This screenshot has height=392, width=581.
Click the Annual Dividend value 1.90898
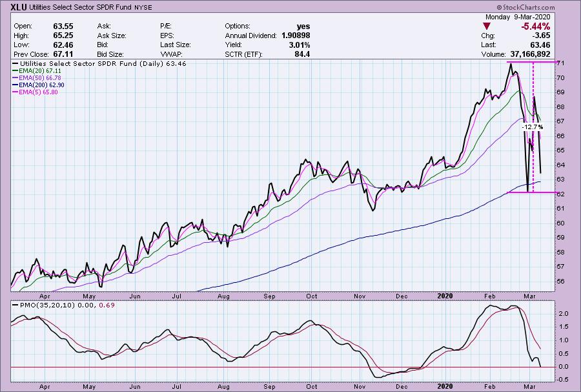[x=296, y=36]
